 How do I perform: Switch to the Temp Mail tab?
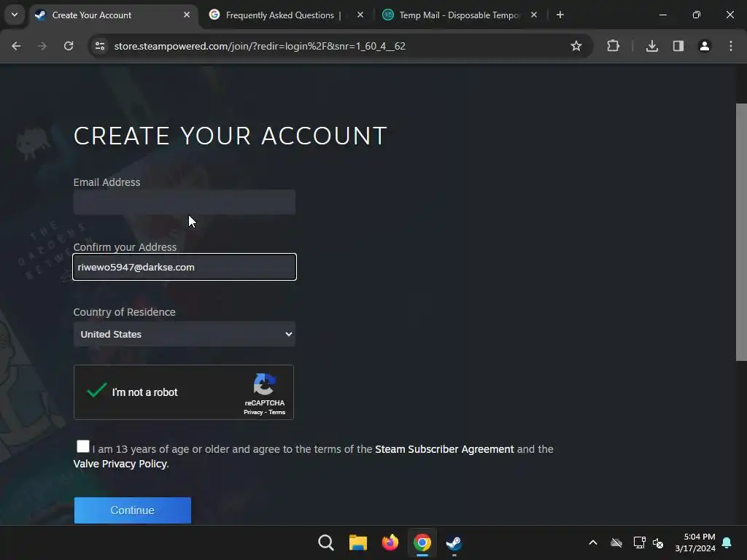[x=460, y=15]
